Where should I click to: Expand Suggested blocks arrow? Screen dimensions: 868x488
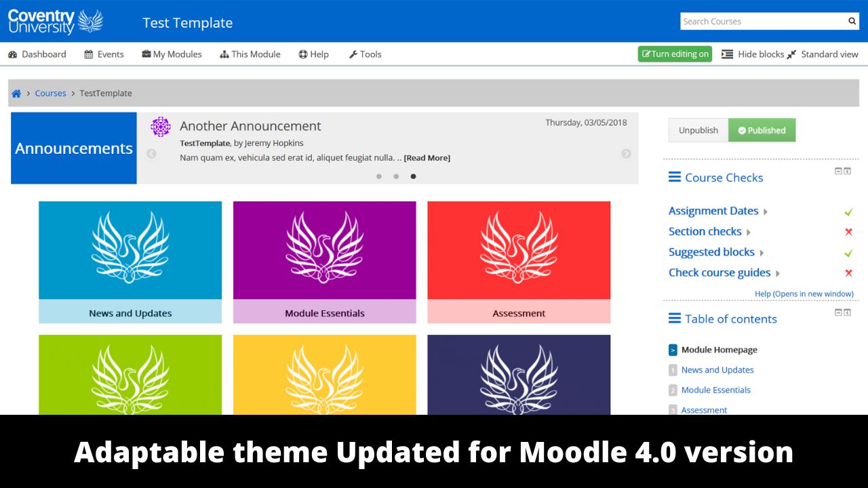762,253
